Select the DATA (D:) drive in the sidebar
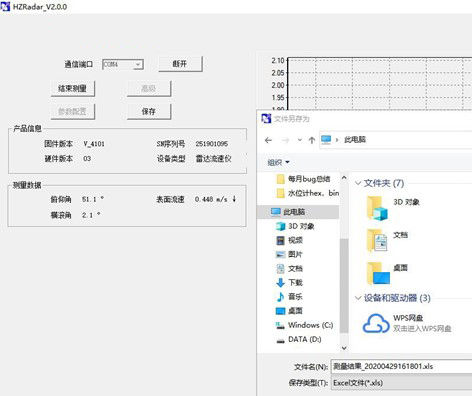Screen dimensions: 472x396 299,339
